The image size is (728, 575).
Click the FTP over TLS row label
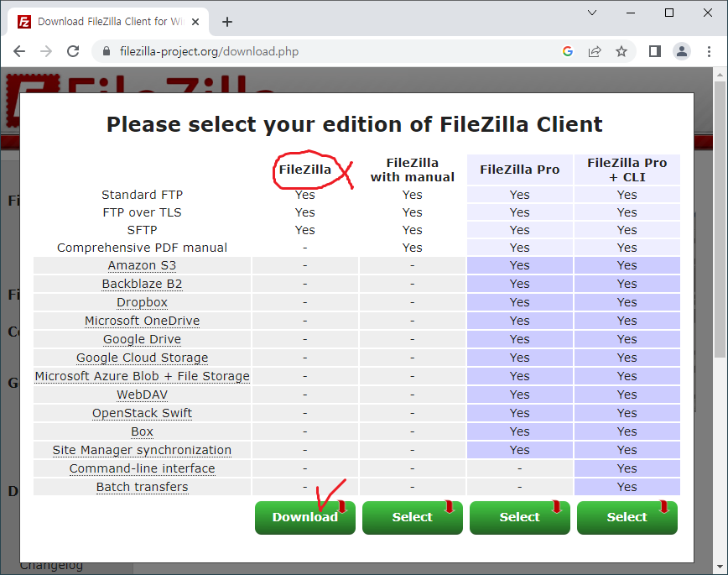click(142, 212)
